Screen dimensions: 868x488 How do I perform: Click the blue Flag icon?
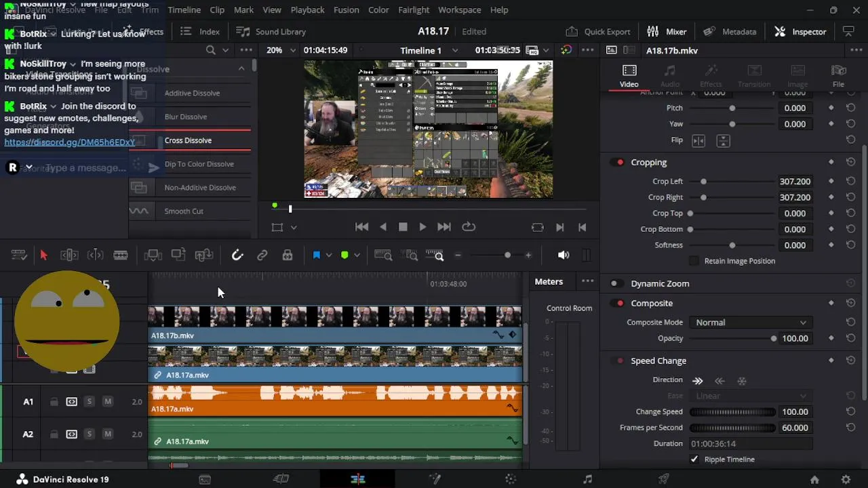pyautogui.click(x=316, y=255)
